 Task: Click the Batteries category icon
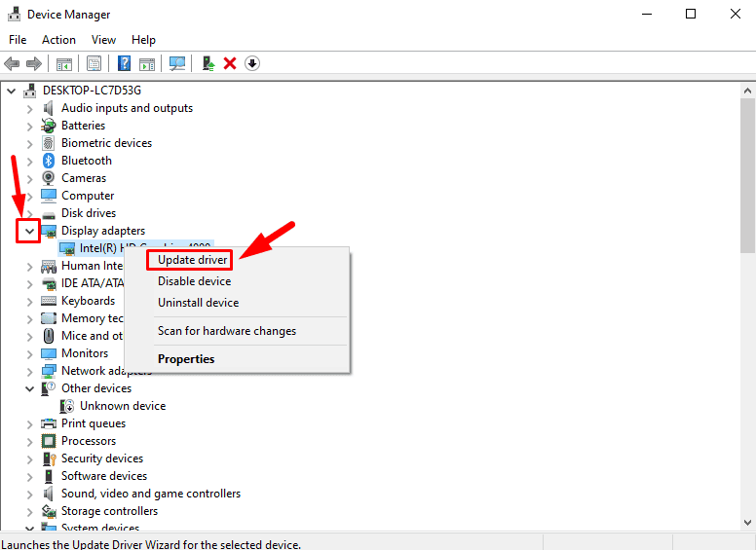coord(48,126)
